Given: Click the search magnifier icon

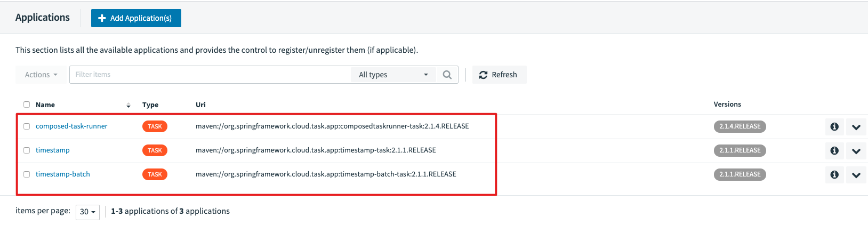Looking at the screenshot, I should 447,75.
